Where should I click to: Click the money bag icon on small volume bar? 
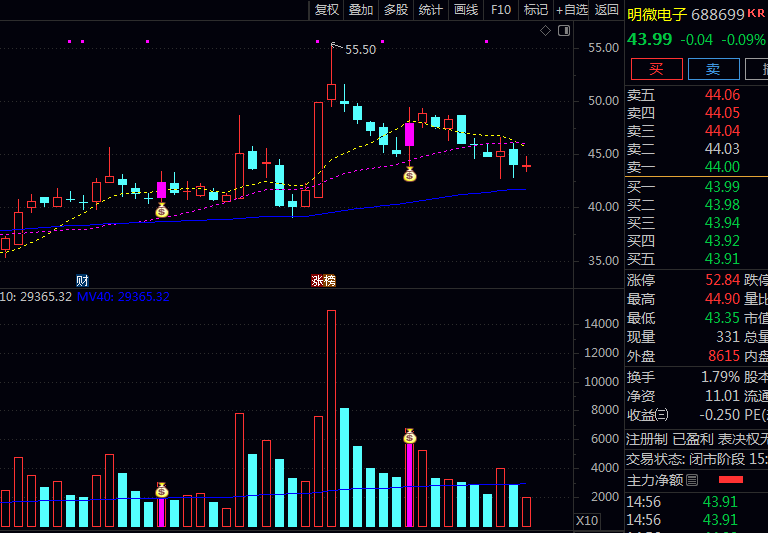point(162,490)
